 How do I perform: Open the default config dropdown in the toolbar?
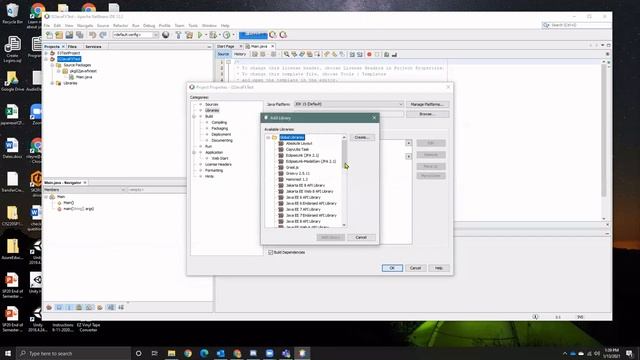click(136, 35)
